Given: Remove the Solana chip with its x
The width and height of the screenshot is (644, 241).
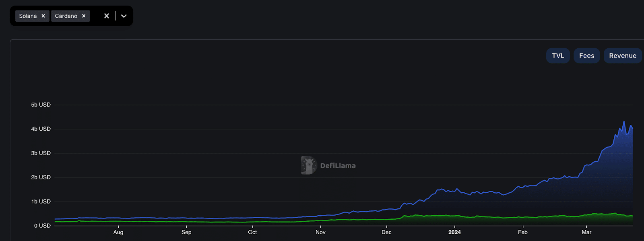Looking at the screenshot, I should (43, 16).
